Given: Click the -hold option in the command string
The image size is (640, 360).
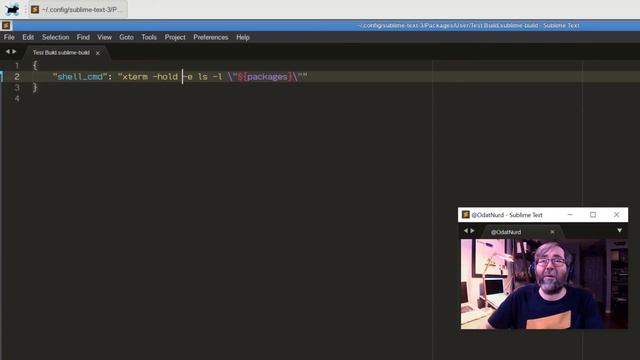Looking at the screenshot, I should (165, 77).
